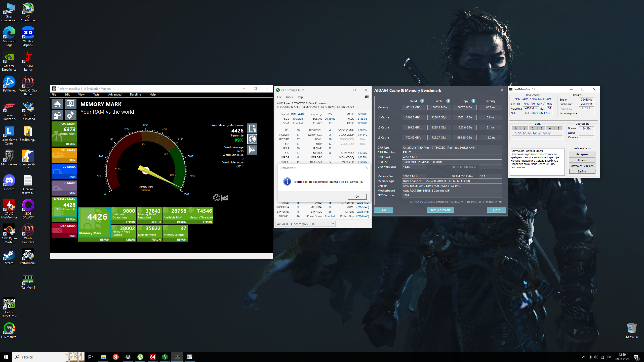Viewport: 644px width, 362px height.
Task: Click the Read info icon in AIDA64
Action: click(422, 101)
